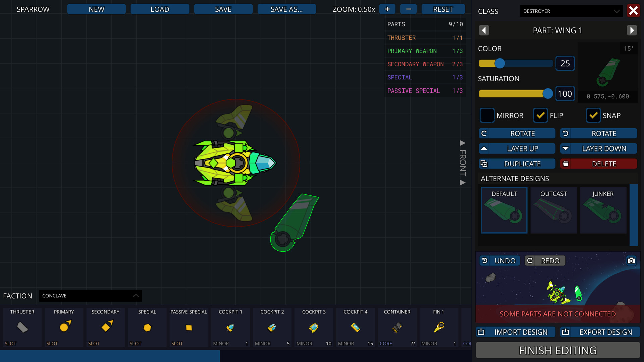Disable the Flip option

[x=540, y=115]
